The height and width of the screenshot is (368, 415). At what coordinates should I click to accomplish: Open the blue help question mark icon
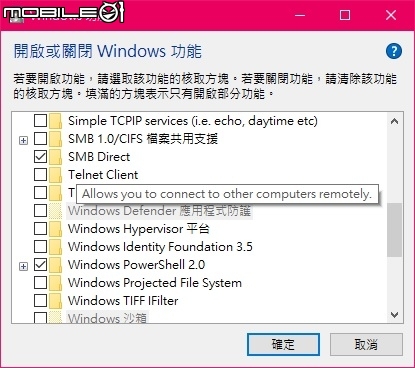tap(394, 51)
